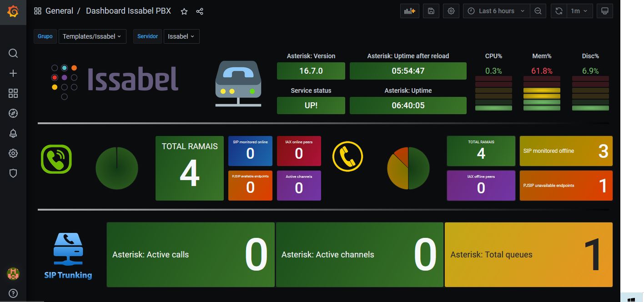The image size is (644, 302).
Task: Click the Asterisk Uptime 06:40:05 panel
Action: (408, 106)
